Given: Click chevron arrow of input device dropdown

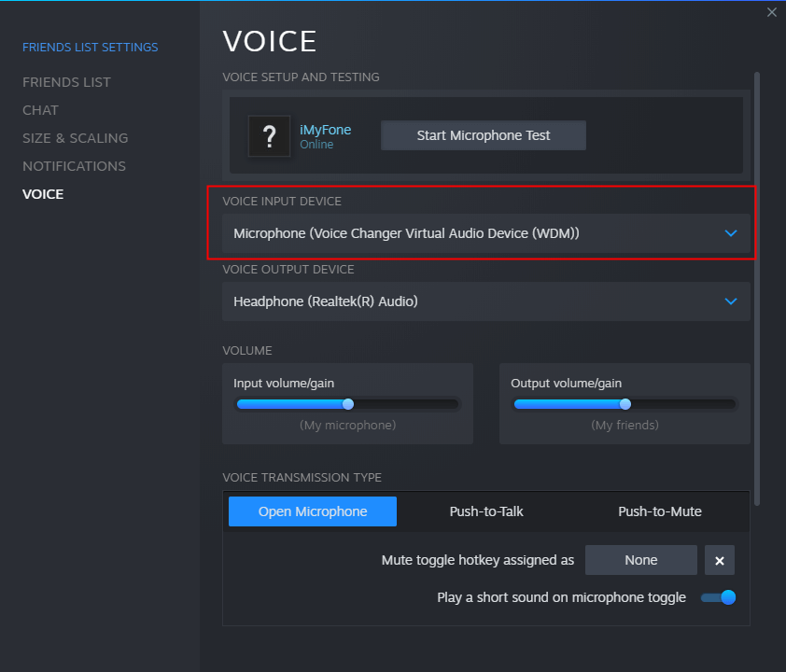Looking at the screenshot, I should click(x=731, y=233).
